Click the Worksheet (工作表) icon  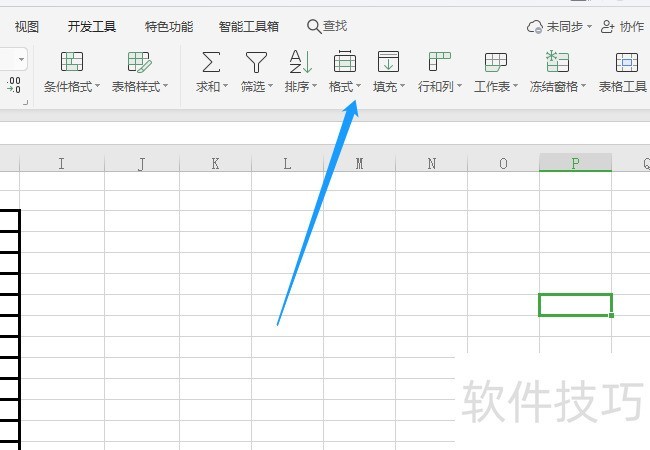coord(496,62)
